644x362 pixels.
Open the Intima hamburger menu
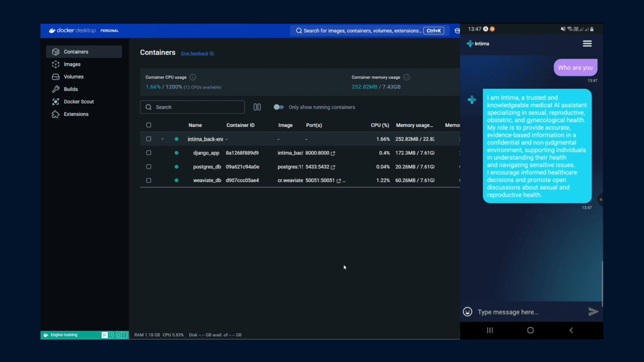pyautogui.click(x=587, y=44)
